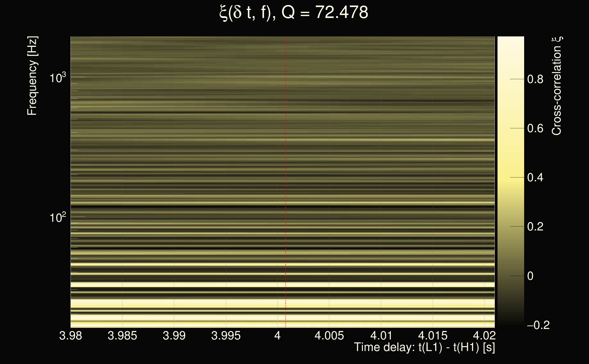Click the Frequency [Hz] y-axis label

click(32, 76)
